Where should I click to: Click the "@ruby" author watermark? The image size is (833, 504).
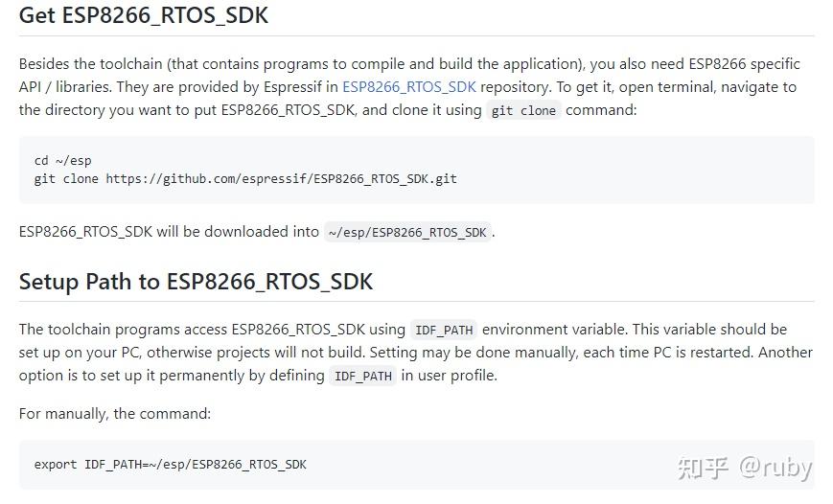coord(775,468)
